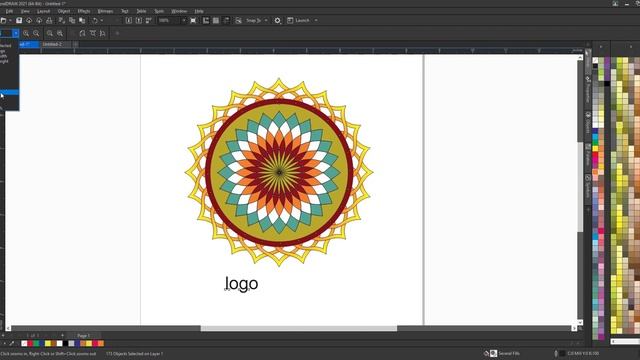Add a new document tab with plus
This screenshot has width=640, height=360.
76,44
